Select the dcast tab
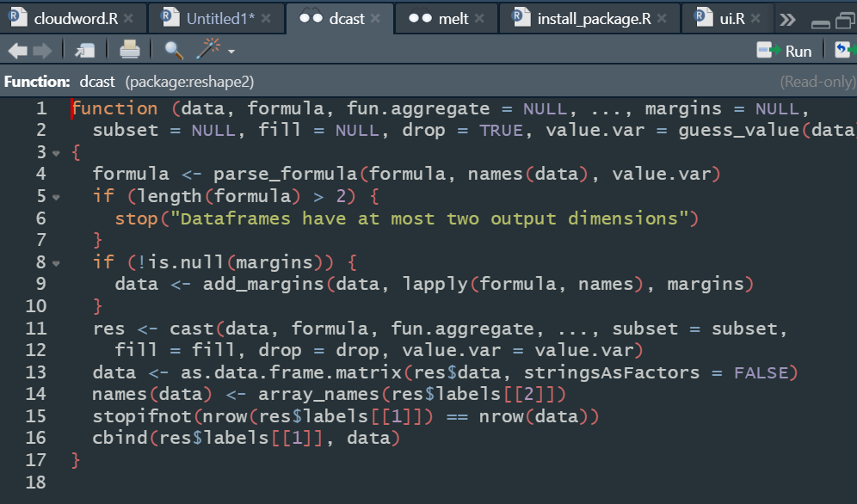This screenshot has height=504, width=857. coord(347,19)
